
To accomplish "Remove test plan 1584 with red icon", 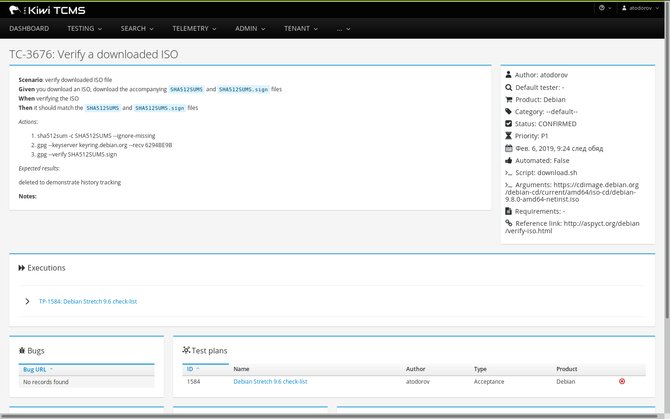I will (x=622, y=381).
